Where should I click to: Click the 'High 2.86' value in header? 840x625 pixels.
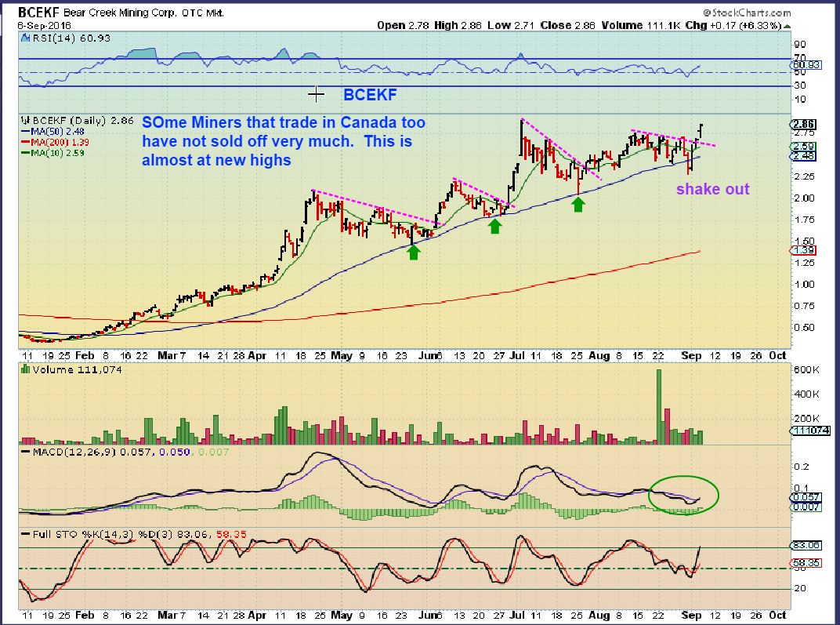tap(458, 25)
